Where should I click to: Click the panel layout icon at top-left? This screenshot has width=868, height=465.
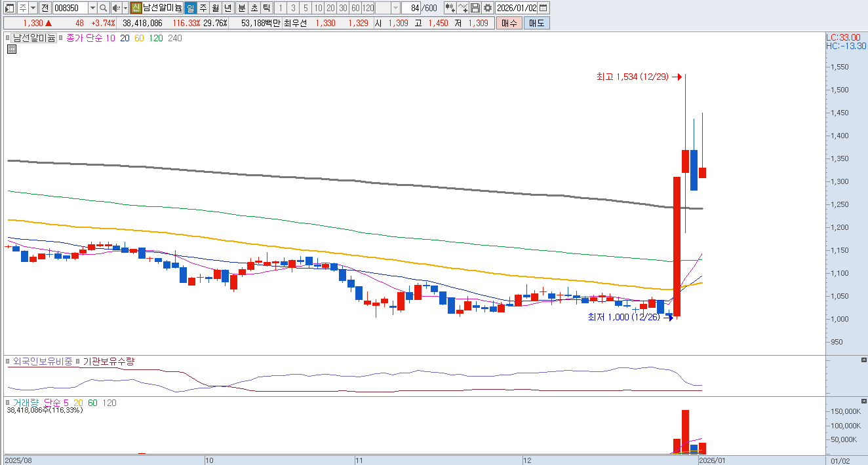10,8
